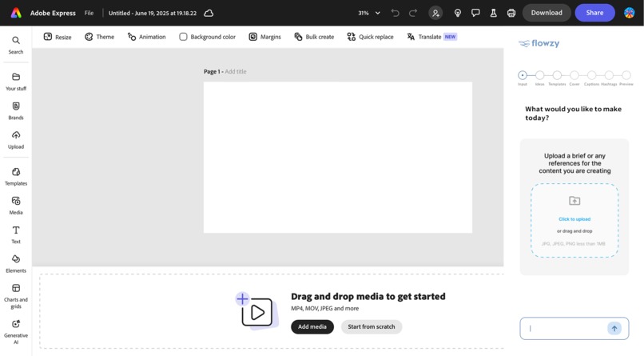Viewport: 644px width, 356px height.
Task: Click the document title Untitled - June 19
Action: click(153, 13)
